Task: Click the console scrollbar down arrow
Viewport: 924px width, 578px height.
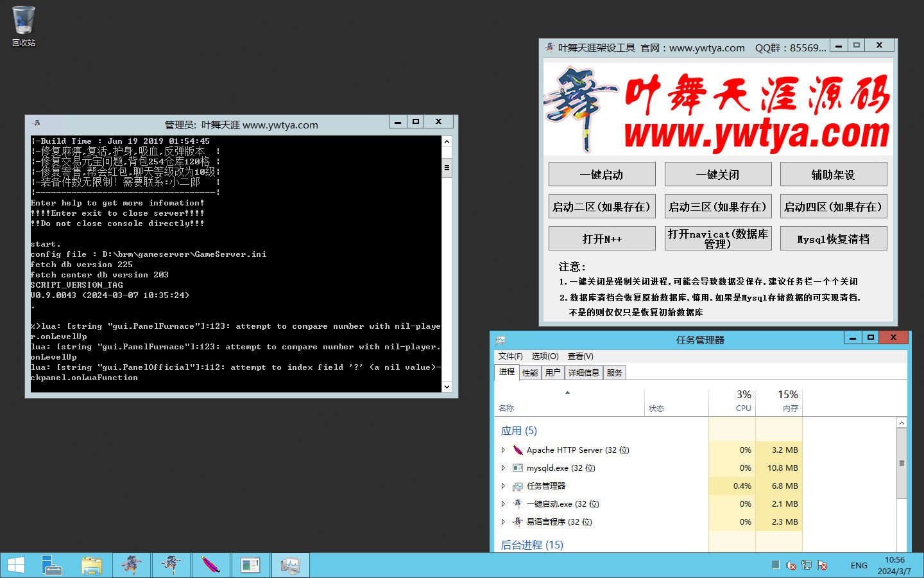Action: pos(447,387)
